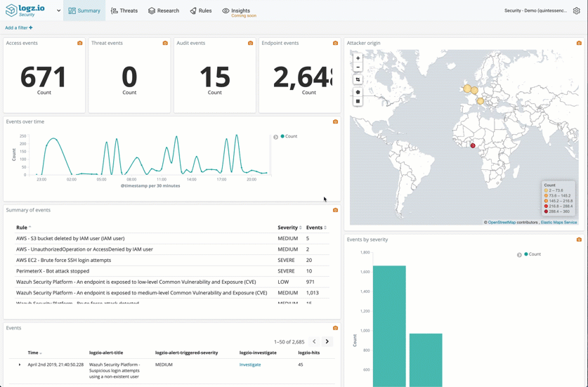Switch to the Research tab

pyautogui.click(x=164, y=11)
